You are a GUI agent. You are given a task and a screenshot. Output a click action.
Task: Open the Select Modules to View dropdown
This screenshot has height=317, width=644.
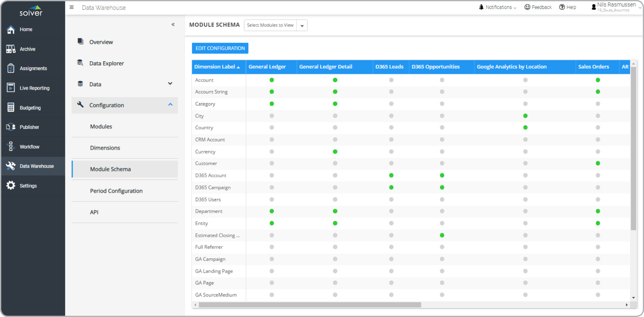point(276,25)
